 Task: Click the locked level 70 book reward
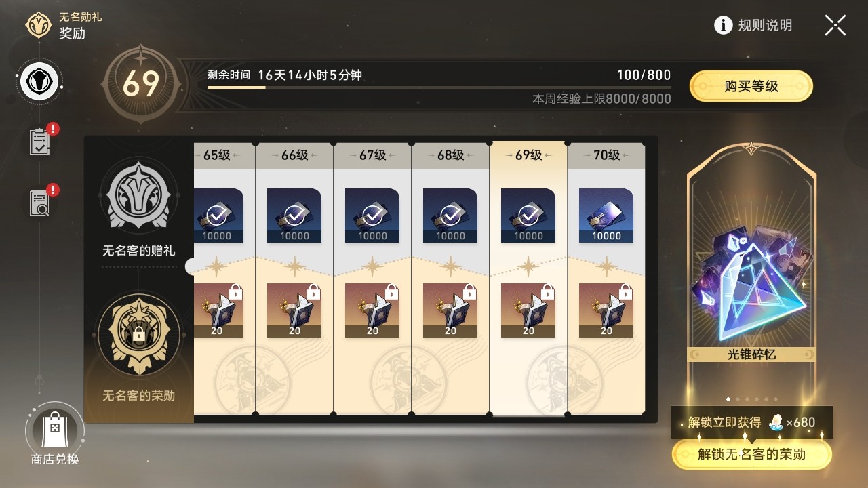click(x=606, y=310)
